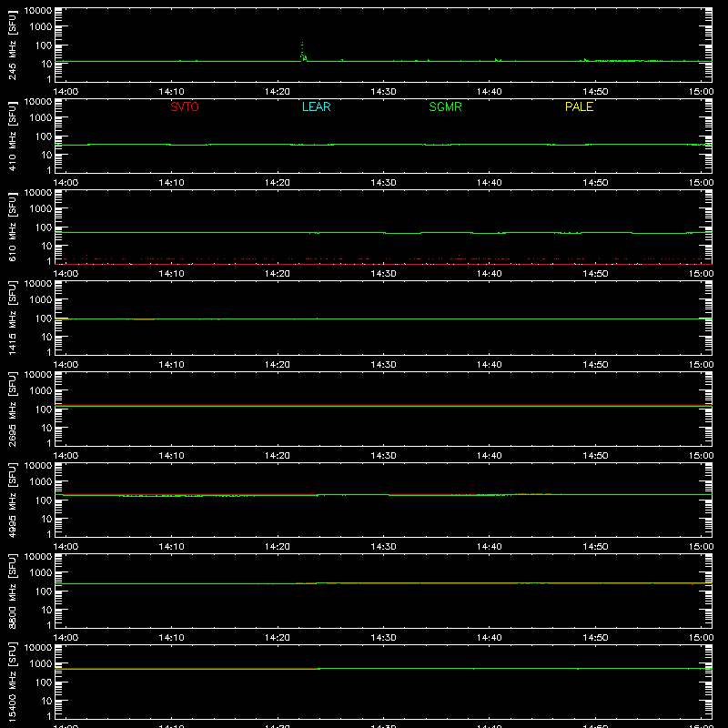Screen dimensions: 728x728
Task: Click the red SVTO station label
Action: 185,106
